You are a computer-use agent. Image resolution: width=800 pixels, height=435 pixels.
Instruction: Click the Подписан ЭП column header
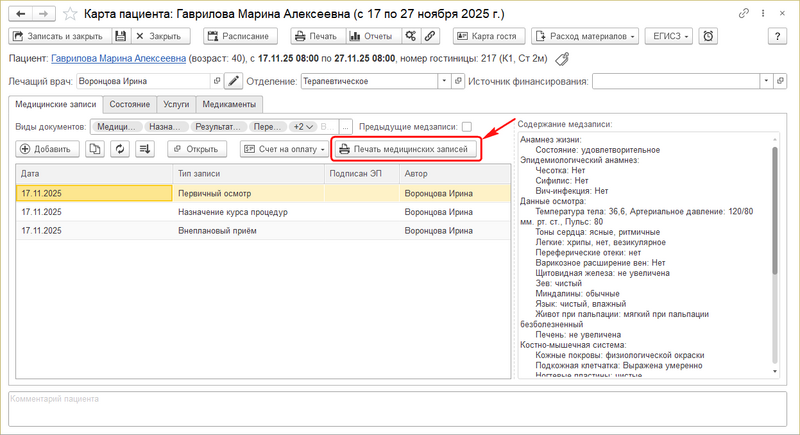[362, 173]
